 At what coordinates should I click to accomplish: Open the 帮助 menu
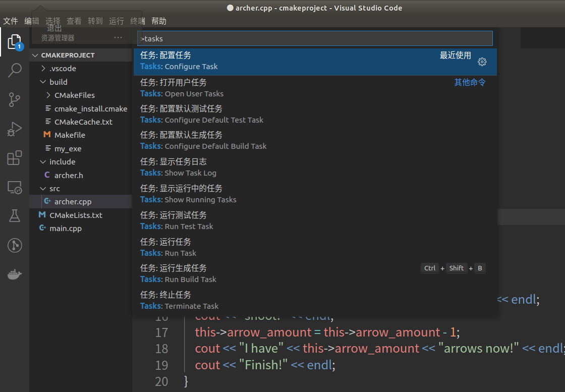[x=159, y=21]
